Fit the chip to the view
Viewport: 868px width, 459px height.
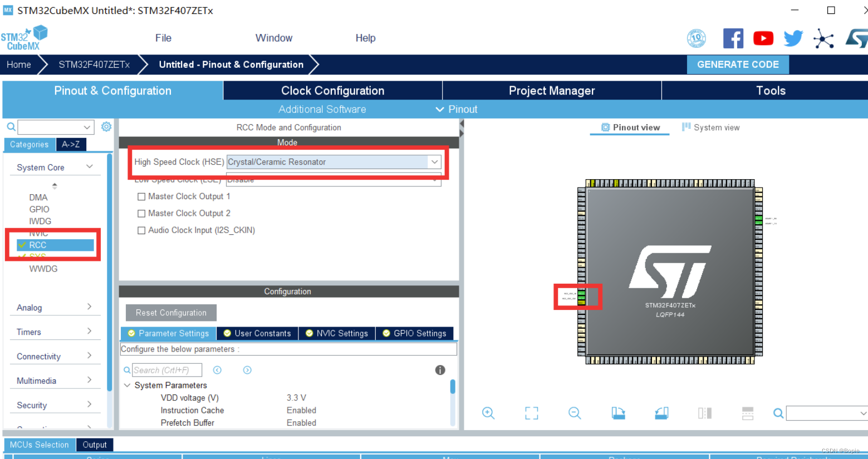532,413
